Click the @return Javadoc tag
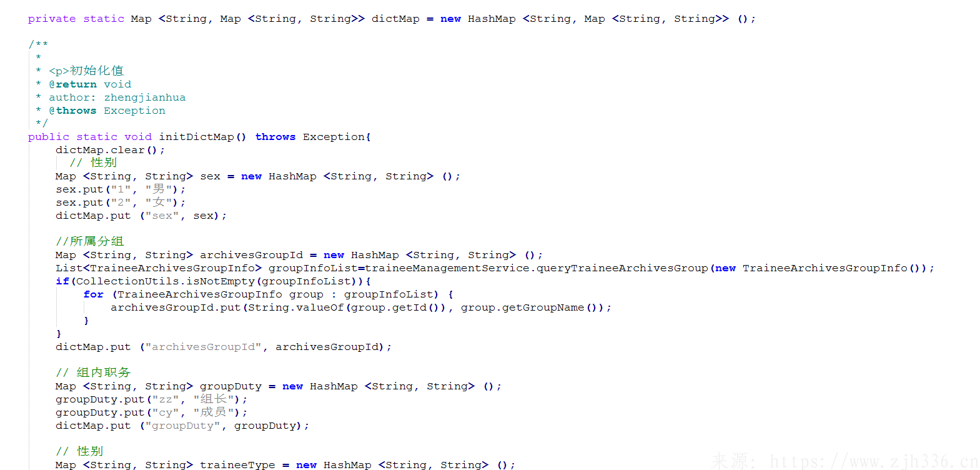This screenshot has height=470, width=980. 72,84
